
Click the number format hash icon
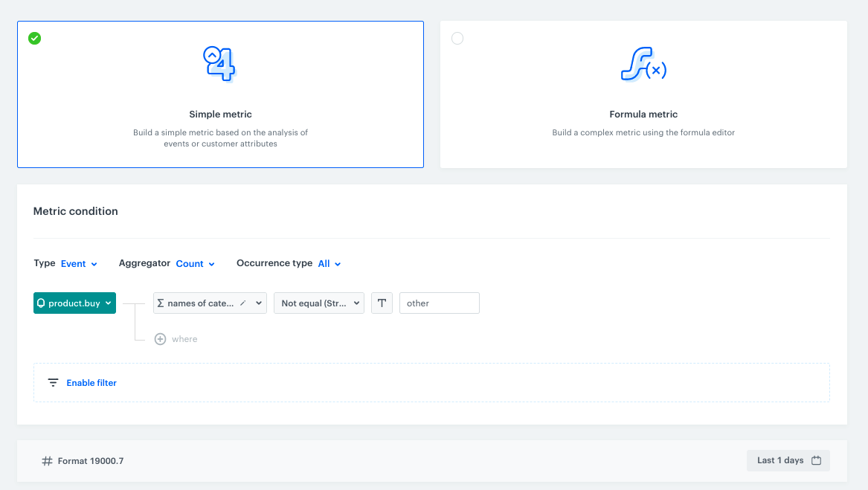coord(46,460)
